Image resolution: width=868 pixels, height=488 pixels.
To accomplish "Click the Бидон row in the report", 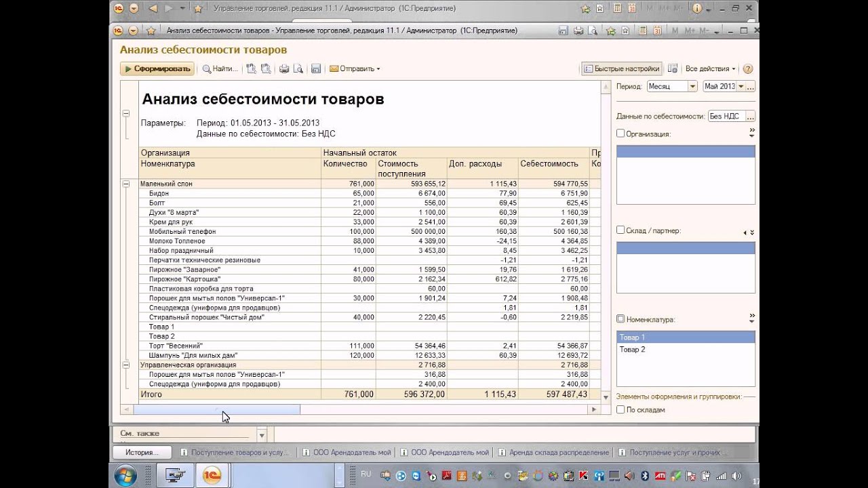I will (x=159, y=193).
